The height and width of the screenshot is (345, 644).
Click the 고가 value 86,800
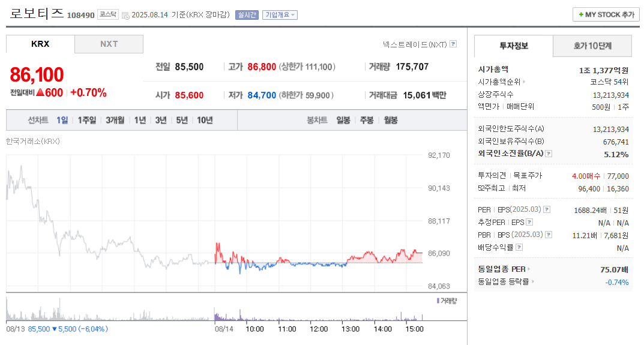262,67
